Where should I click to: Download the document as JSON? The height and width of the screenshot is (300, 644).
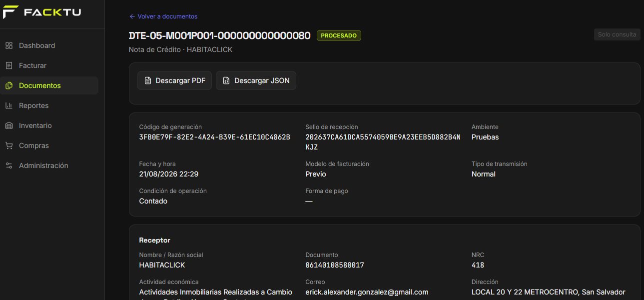tap(256, 80)
